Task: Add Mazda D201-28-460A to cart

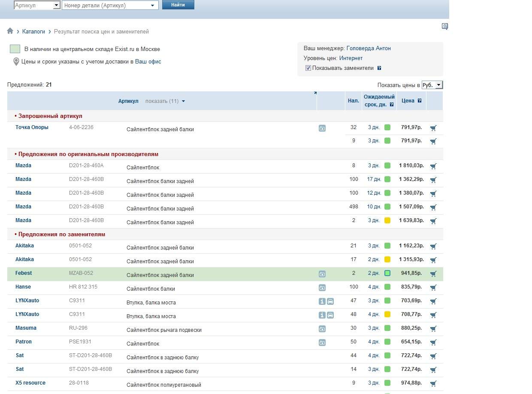Action: [x=433, y=166]
